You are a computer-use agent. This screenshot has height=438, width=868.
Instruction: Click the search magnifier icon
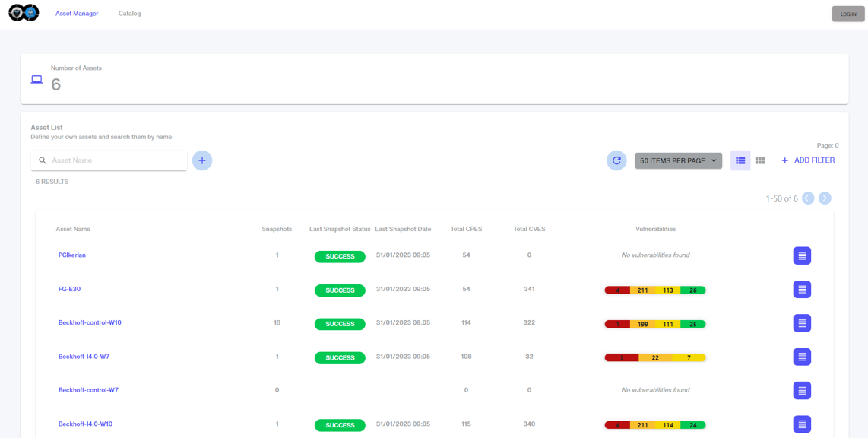[43, 160]
